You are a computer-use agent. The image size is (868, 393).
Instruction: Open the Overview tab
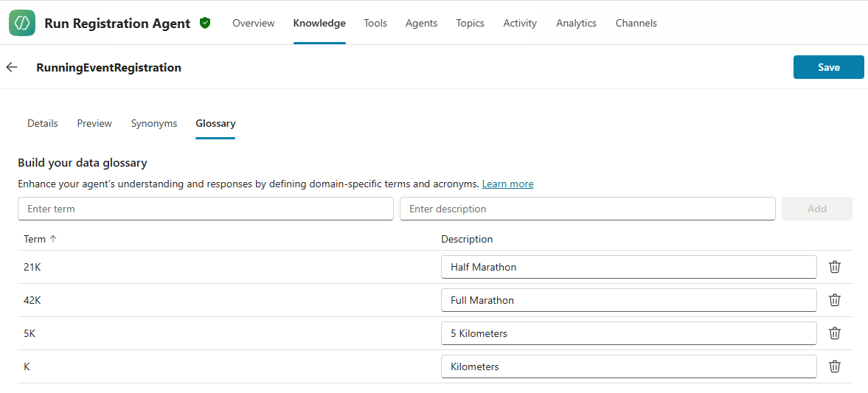click(253, 23)
